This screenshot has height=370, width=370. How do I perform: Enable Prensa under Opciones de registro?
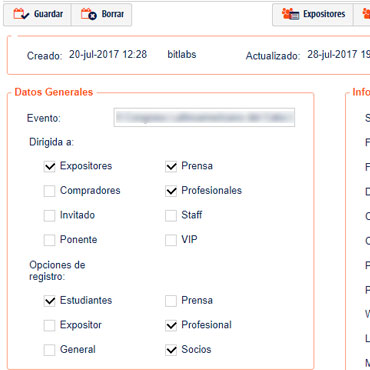point(171,301)
